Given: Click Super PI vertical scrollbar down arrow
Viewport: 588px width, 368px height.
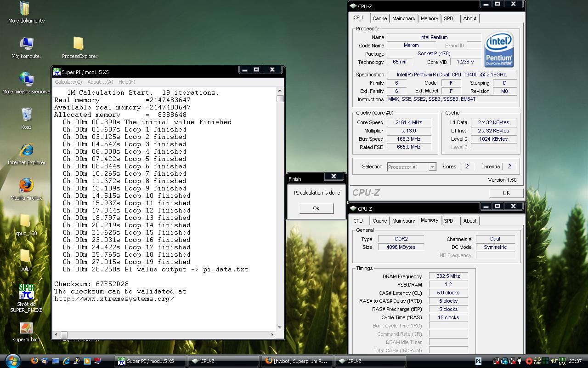Looking at the screenshot, I should tap(280, 328).
